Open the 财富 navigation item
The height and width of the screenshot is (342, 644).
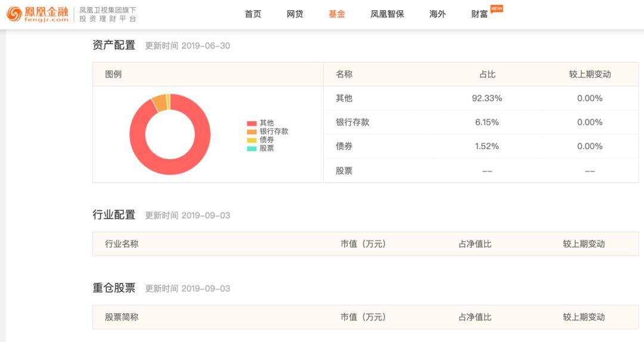click(479, 14)
